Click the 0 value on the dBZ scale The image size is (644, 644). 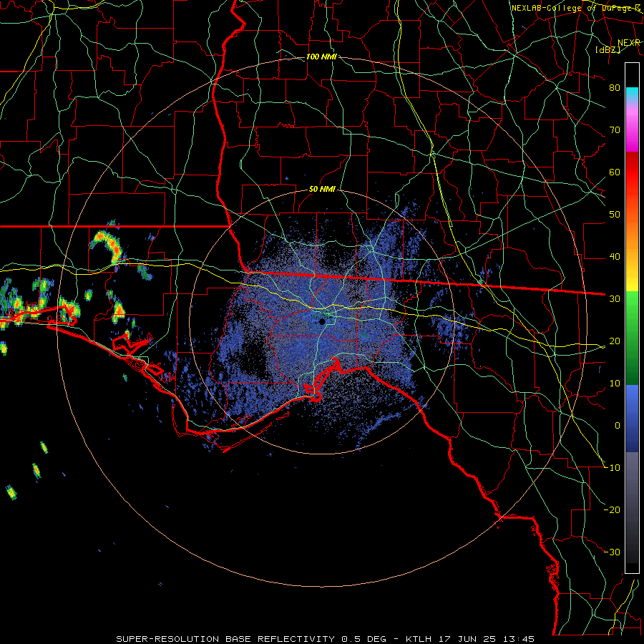coord(618,426)
